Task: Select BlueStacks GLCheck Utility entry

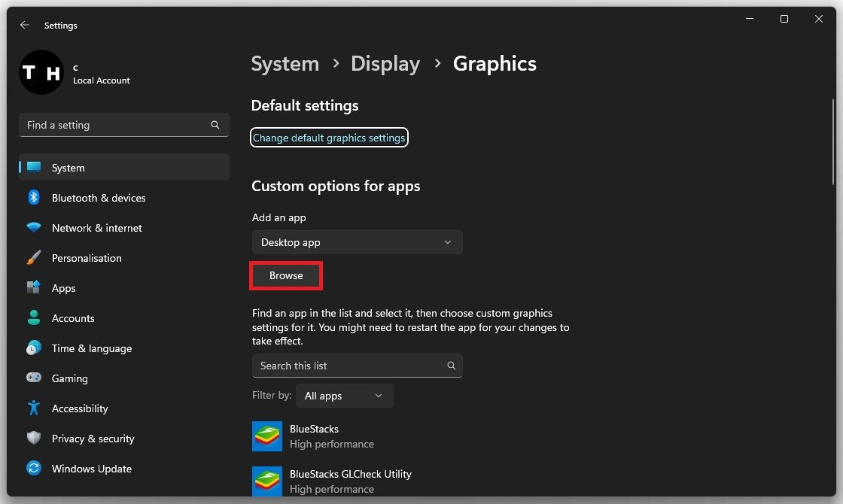Action: [x=350, y=481]
